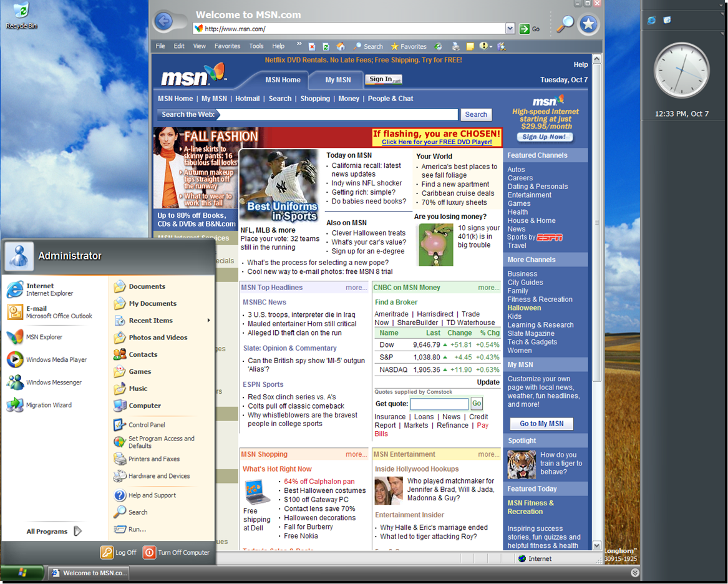
Task: Click the Internet Explorer icon in the sidebar
Action: click(652, 21)
